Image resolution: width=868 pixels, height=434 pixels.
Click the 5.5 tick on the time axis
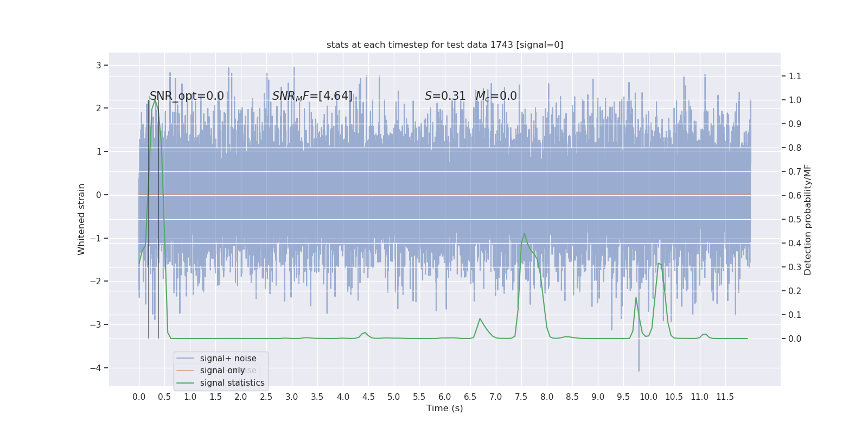point(419,397)
